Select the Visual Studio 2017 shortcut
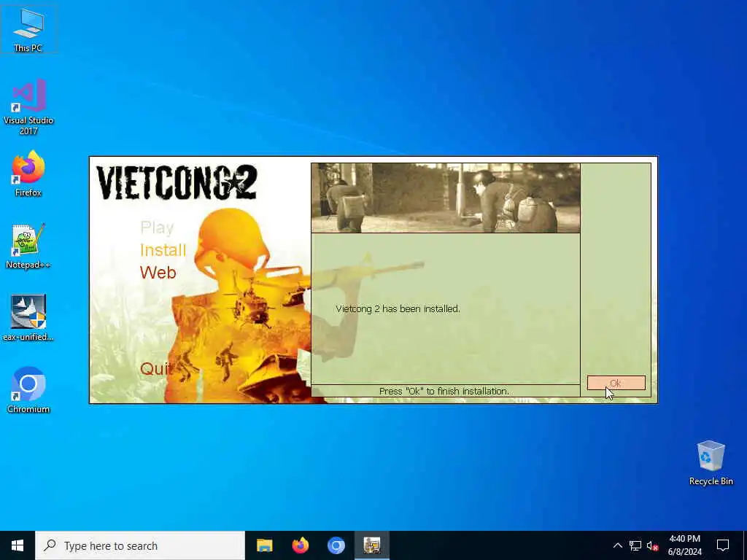This screenshot has height=560, width=747. [x=28, y=108]
